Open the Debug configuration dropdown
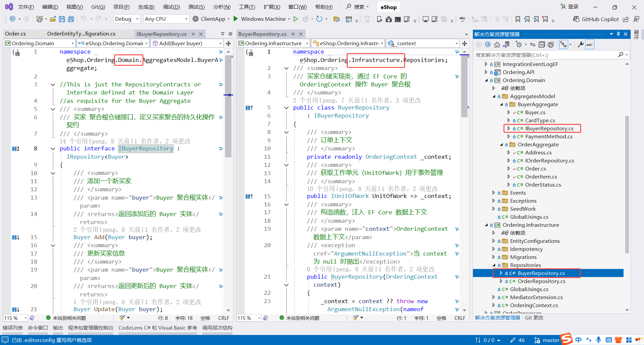Viewport: 644px width, 345px height. click(127, 19)
